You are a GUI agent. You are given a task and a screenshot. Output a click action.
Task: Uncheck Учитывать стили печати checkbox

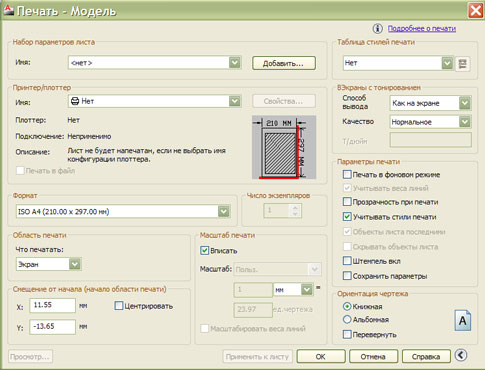pos(347,217)
